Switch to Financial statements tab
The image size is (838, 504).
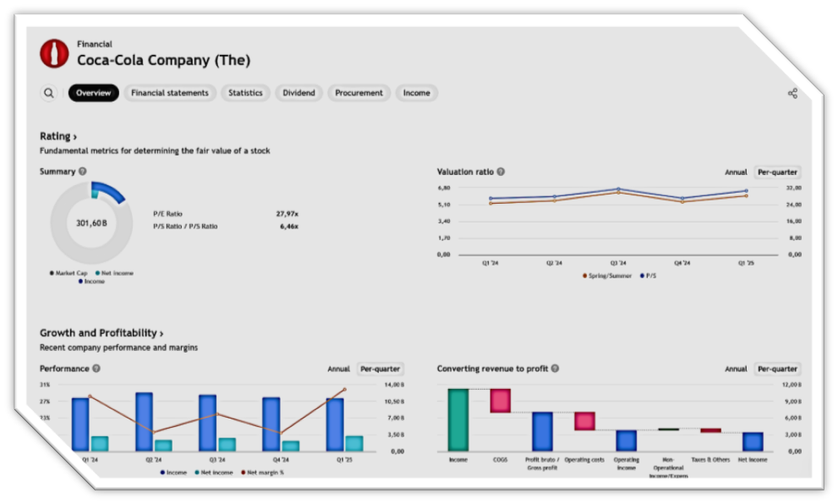(x=170, y=93)
